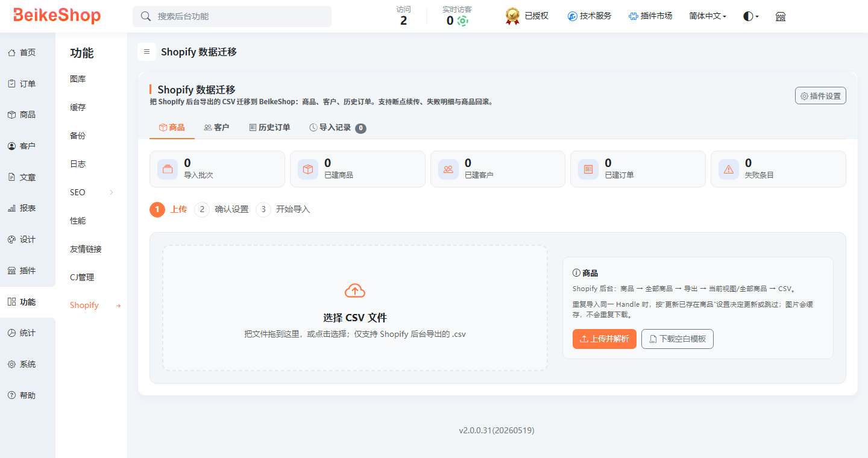Screen dimensions: 868x458
Task: Select step 2 确认设置
Action: [x=222, y=209]
